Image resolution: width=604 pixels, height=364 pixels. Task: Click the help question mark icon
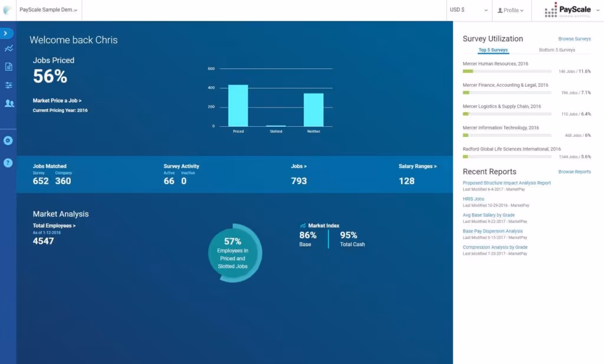click(x=8, y=162)
